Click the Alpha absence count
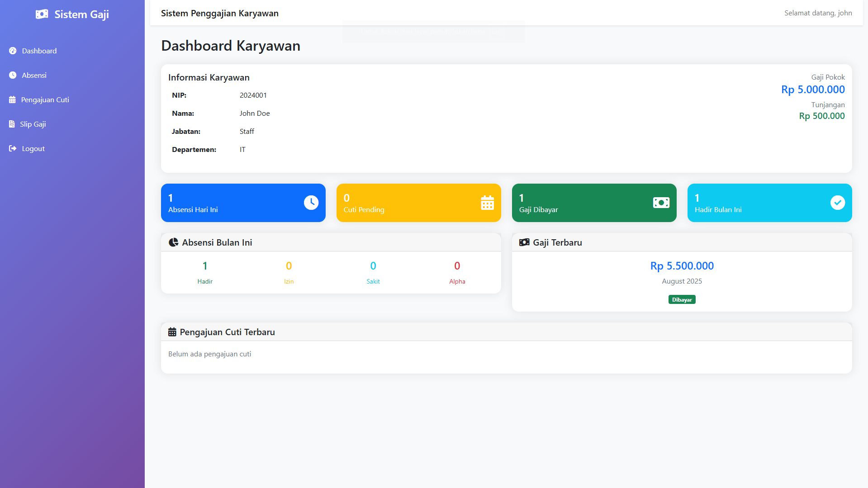Viewport: 868px width, 488px height. tap(457, 266)
